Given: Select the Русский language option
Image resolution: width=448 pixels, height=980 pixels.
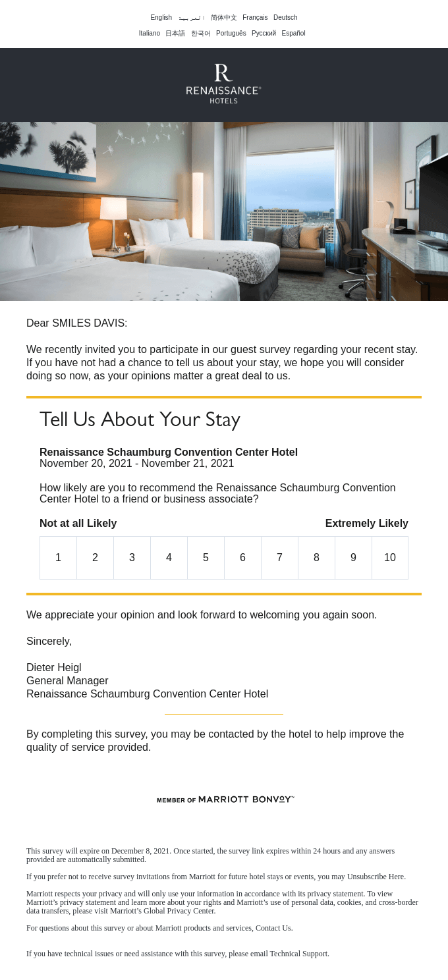Looking at the screenshot, I should 264,33.
